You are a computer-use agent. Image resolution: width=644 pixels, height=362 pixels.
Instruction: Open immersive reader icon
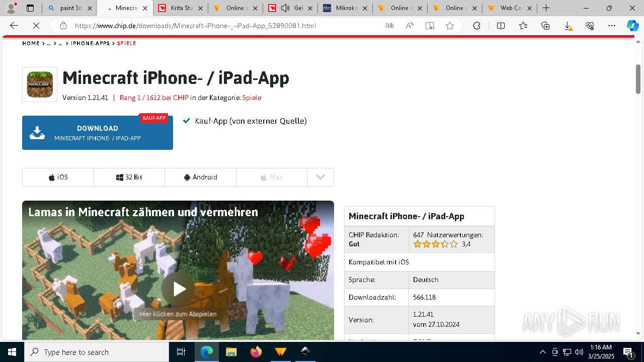[x=430, y=26]
